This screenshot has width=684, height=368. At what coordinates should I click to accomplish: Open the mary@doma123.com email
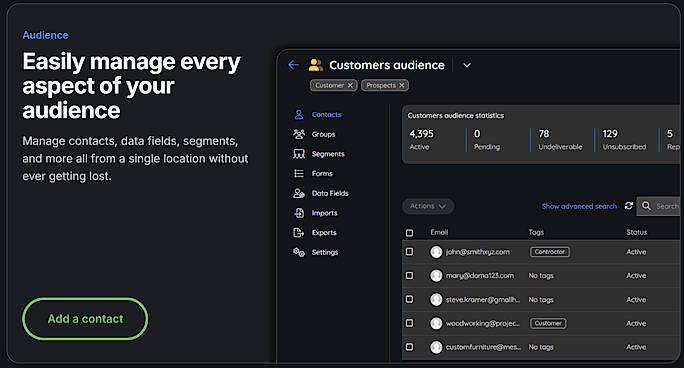point(479,276)
